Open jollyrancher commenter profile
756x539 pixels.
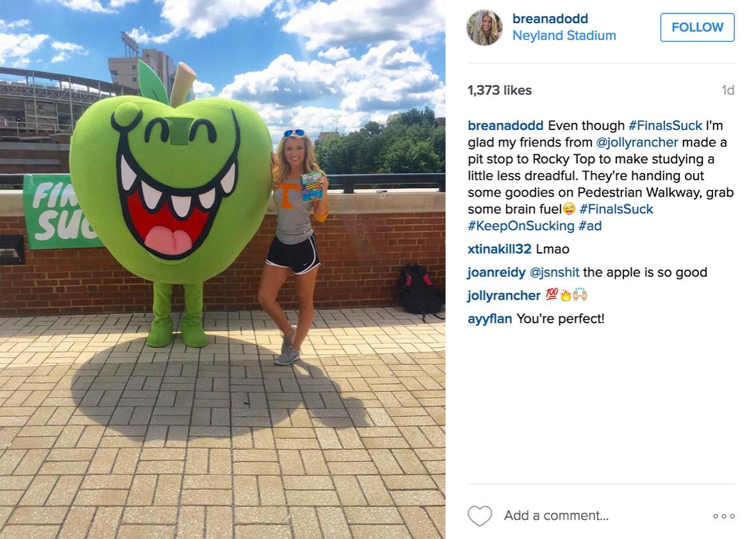coord(504,296)
